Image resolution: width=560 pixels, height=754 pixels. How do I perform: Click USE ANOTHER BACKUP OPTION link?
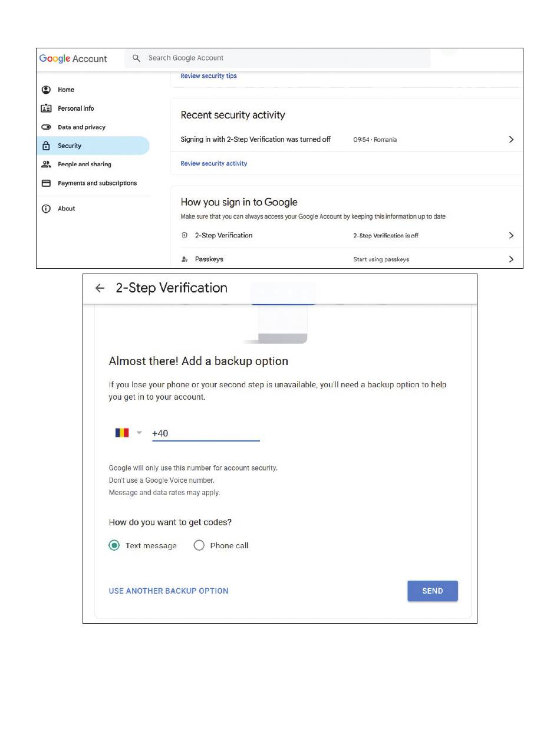pos(169,591)
